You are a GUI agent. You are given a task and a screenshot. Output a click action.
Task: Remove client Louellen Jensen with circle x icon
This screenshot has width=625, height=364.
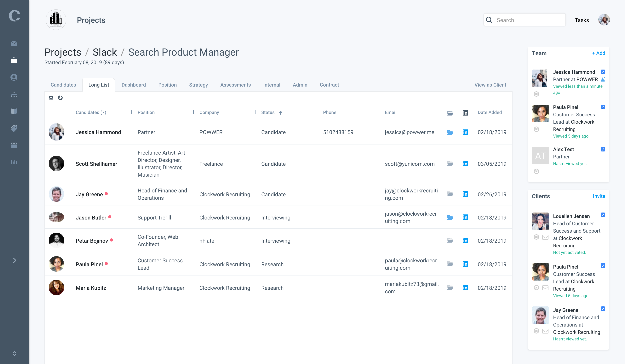pos(536,237)
